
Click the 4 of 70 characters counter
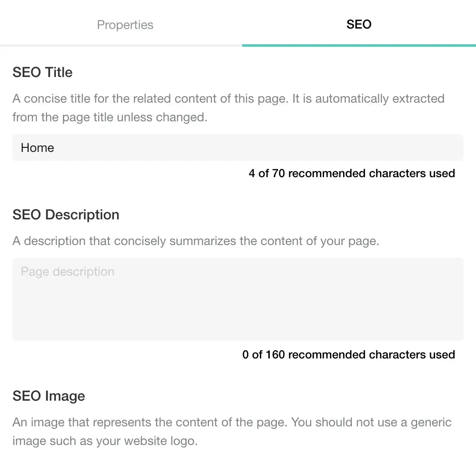pos(352,173)
